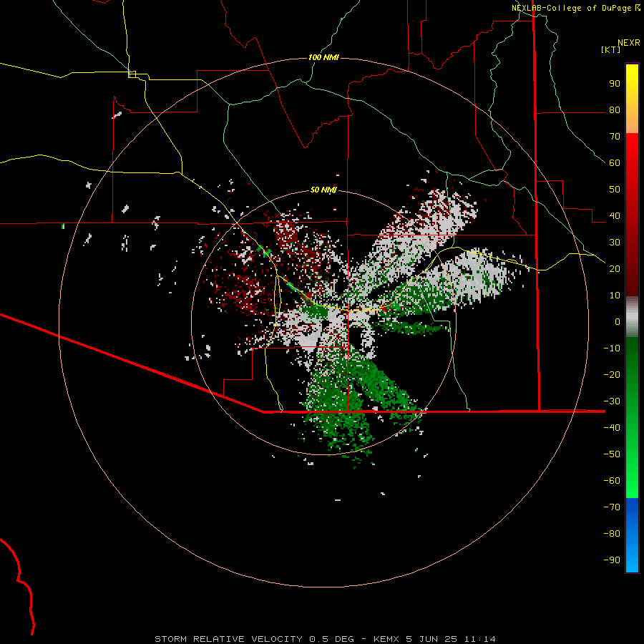Screen dimensions: 644x644
Task: Click the -60 value on velocity scale
Action: click(612, 481)
